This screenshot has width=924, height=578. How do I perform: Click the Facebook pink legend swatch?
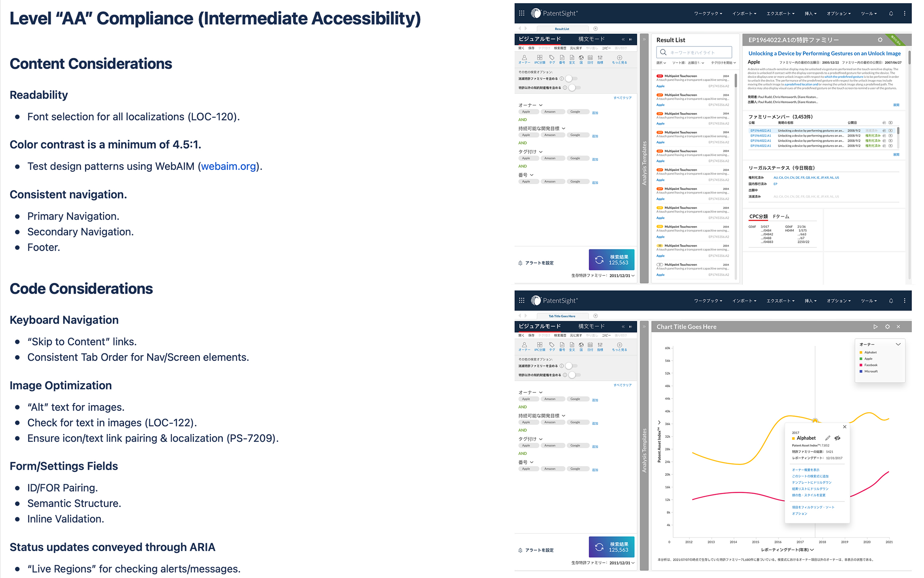click(x=861, y=365)
